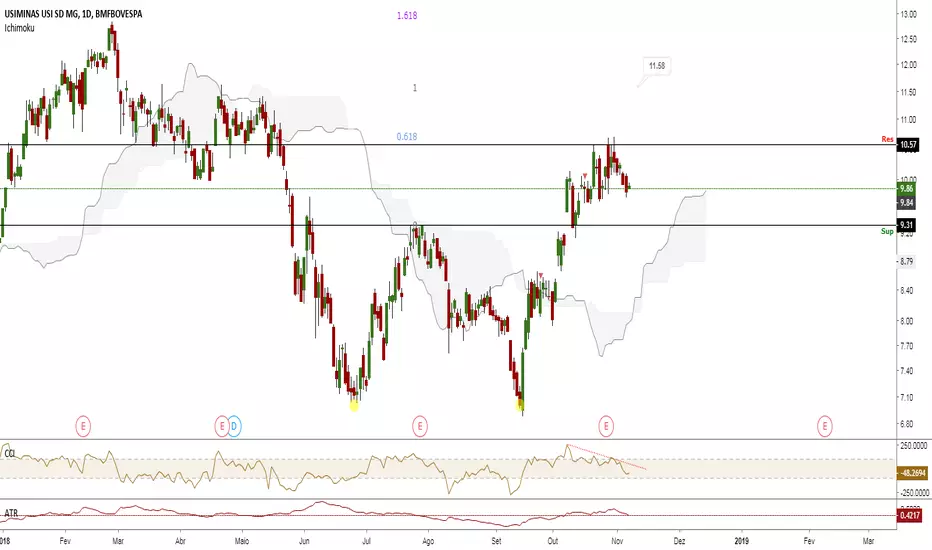Click the 8.79 price axis label

[906, 261]
